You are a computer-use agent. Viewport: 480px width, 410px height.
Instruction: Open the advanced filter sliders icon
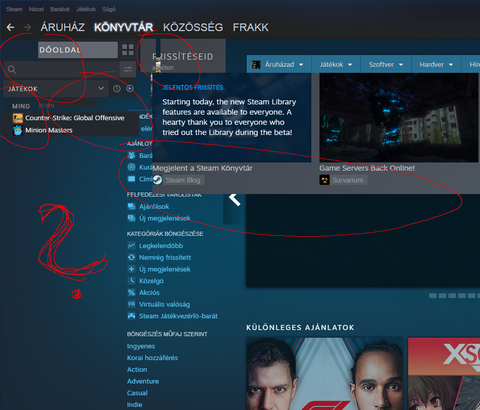click(x=128, y=69)
